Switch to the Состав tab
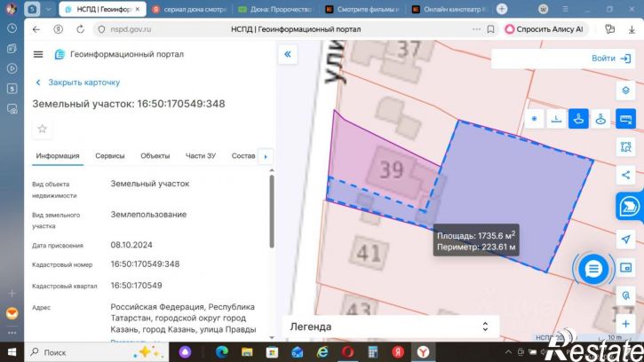The height and width of the screenshot is (362, 644). tap(243, 156)
